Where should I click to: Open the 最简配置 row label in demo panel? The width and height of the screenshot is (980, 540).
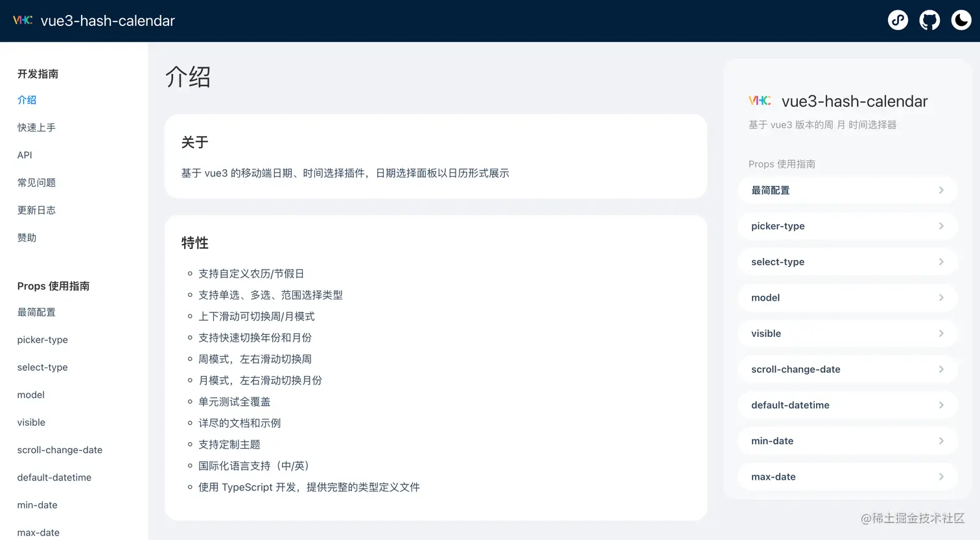click(771, 190)
